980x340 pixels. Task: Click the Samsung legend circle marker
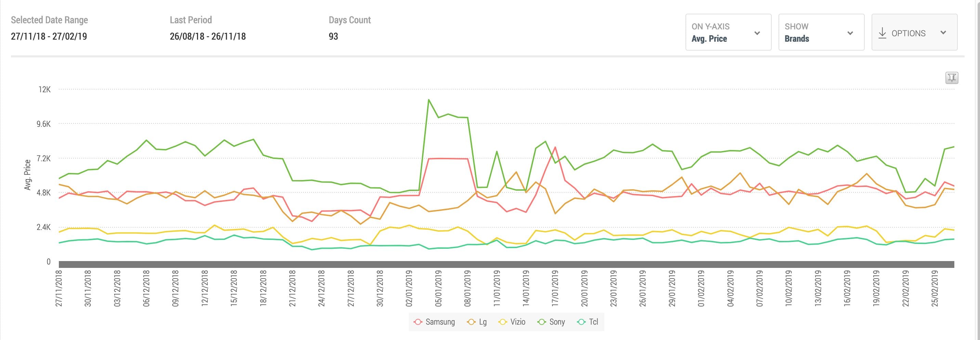pyautogui.click(x=418, y=322)
